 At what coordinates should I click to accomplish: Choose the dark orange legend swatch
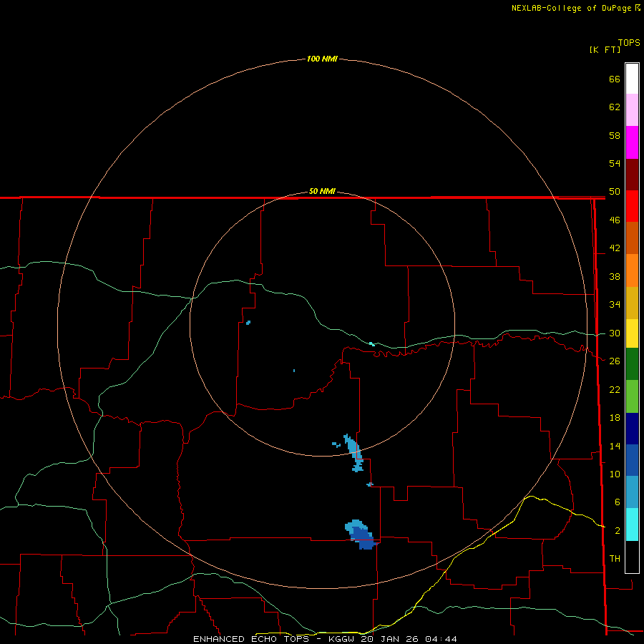(x=632, y=238)
